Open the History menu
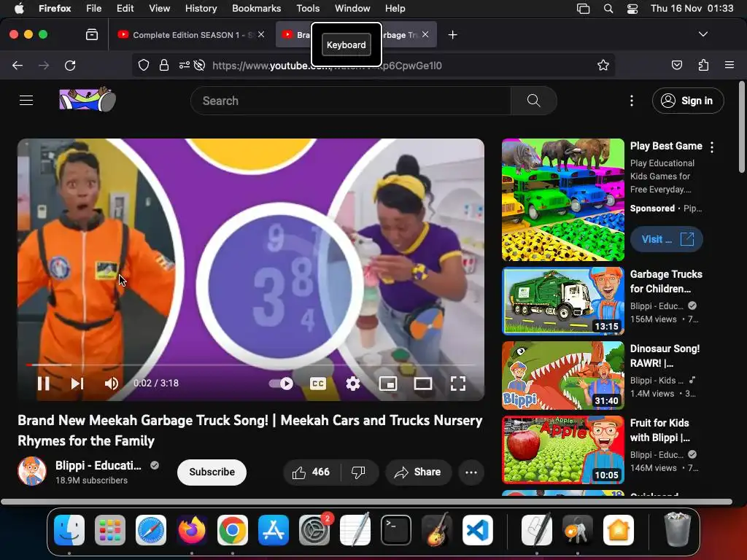 [201, 8]
